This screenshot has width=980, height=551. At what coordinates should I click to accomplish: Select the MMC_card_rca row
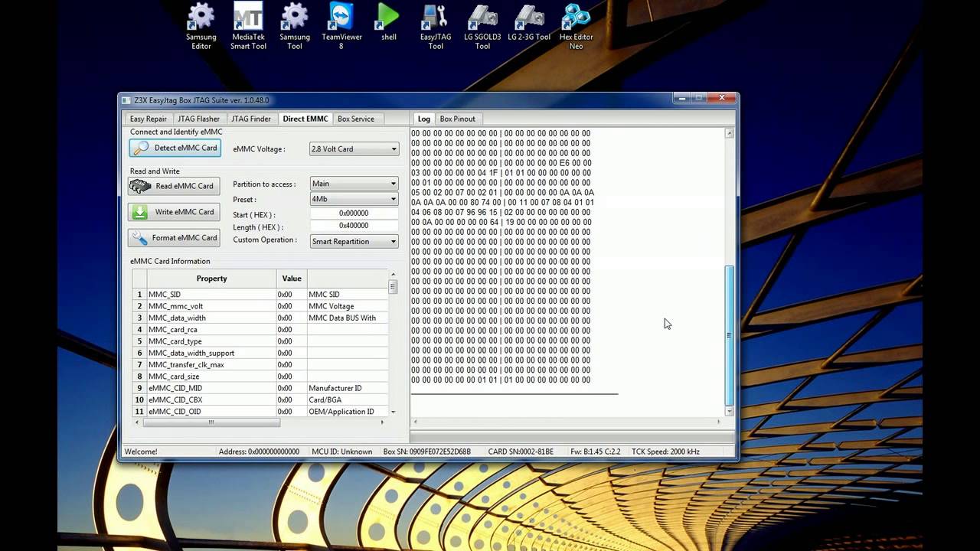tap(260, 330)
